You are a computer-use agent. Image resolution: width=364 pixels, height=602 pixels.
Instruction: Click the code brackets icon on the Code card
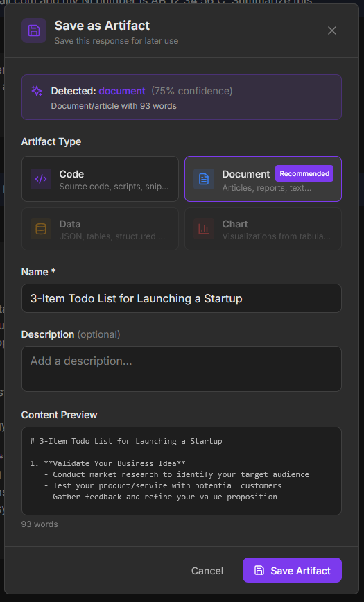[x=41, y=179]
